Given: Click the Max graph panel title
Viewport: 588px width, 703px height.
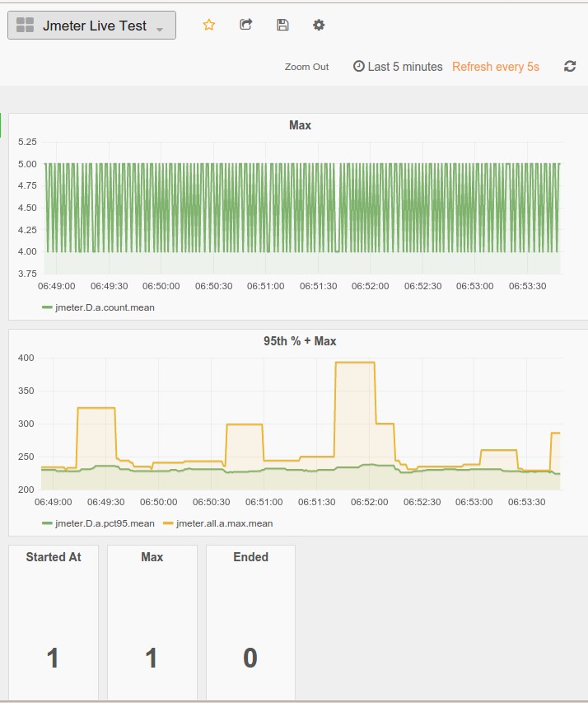Looking at the screenshot, I should 300,125.
